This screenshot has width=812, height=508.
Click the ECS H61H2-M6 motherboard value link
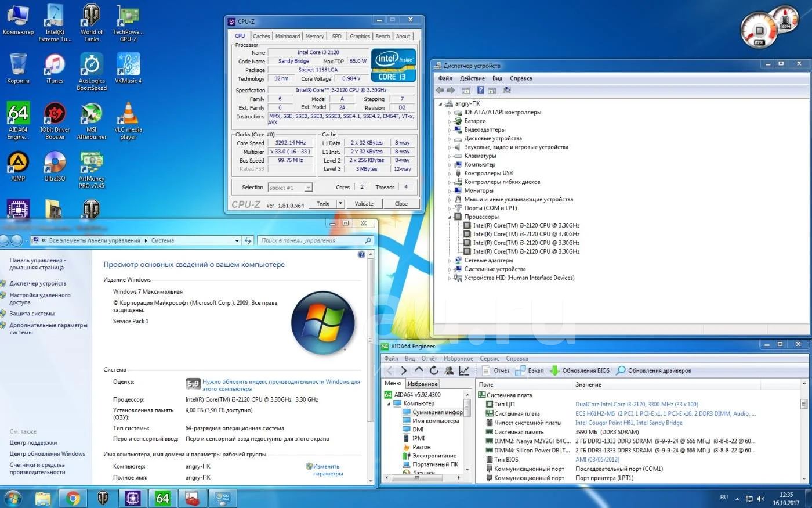(666, 413)
